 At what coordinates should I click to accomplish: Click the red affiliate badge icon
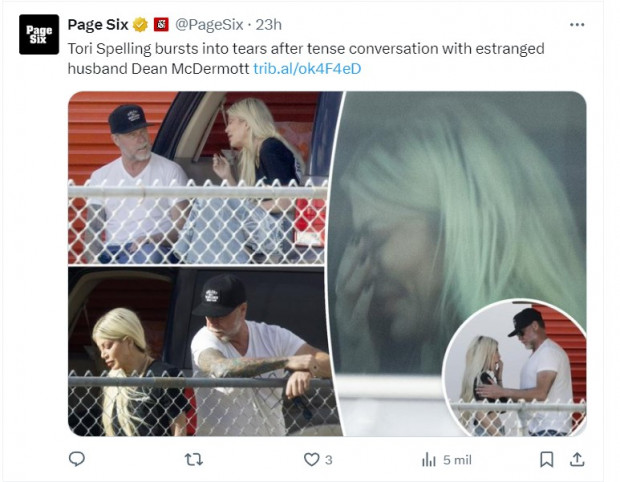[161, 25]
